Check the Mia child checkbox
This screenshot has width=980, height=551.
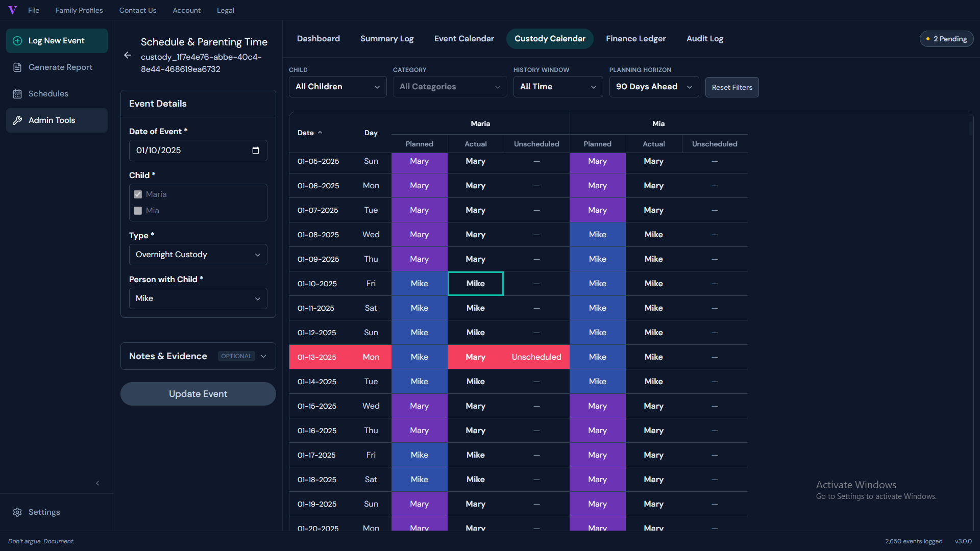click(138, 211)
